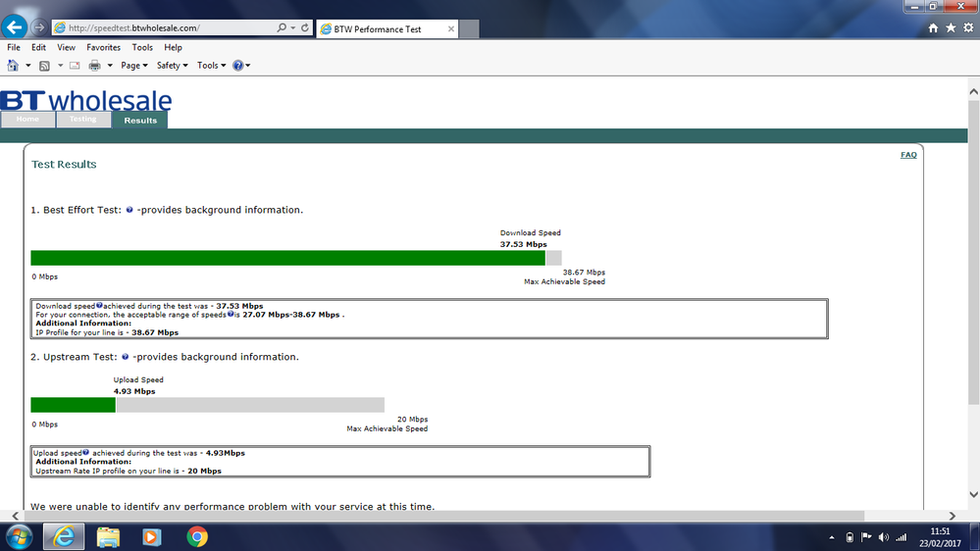Open the Favorites menu

click(x=104, y=47)
